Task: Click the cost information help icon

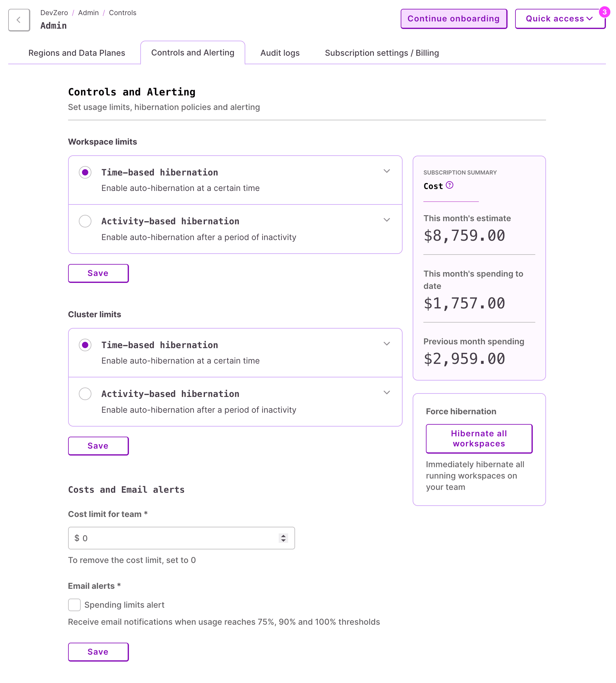Action: point(450,185)
